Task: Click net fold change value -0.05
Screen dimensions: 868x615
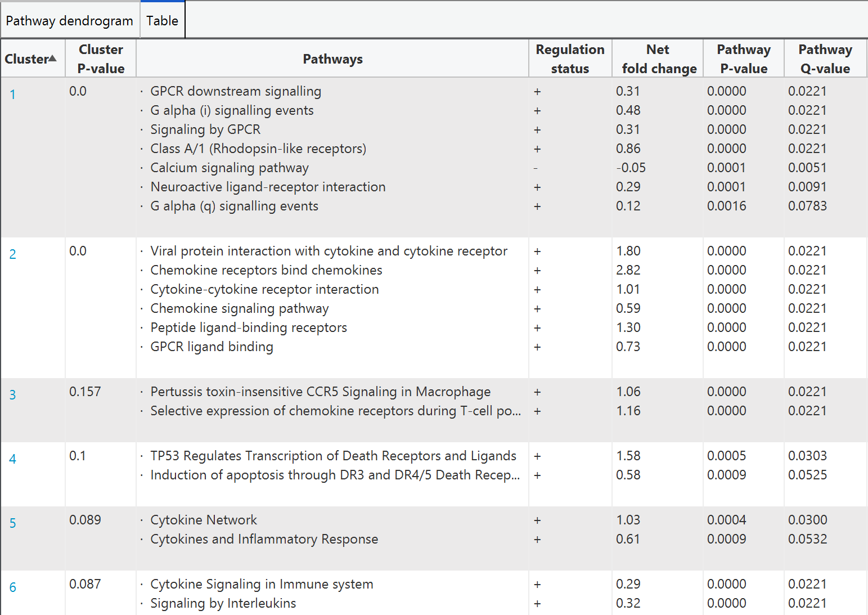Action: [631, 168]
